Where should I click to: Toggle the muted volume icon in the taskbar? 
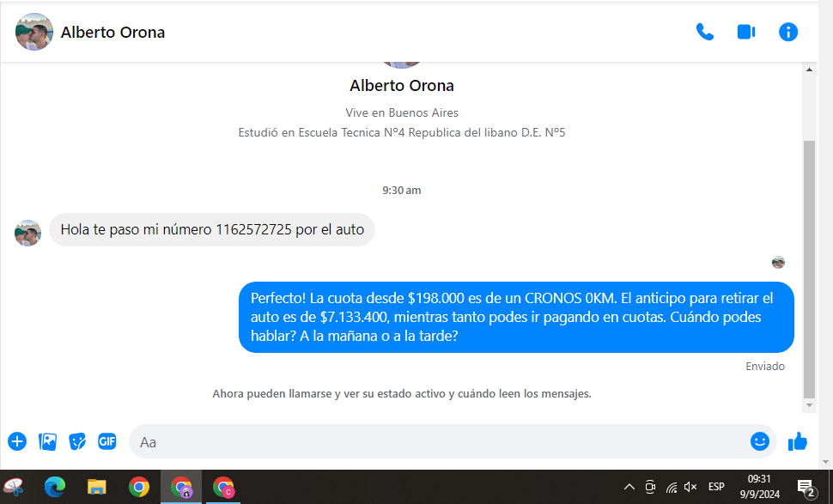(x=690, y=488)
